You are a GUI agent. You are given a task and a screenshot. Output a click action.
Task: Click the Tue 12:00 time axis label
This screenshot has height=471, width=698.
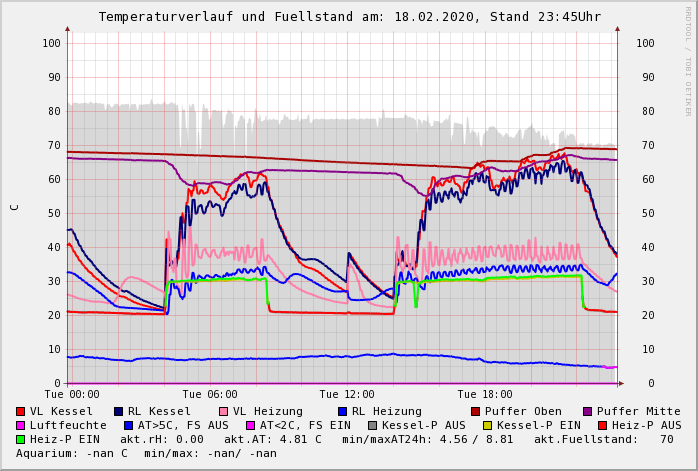347,395
